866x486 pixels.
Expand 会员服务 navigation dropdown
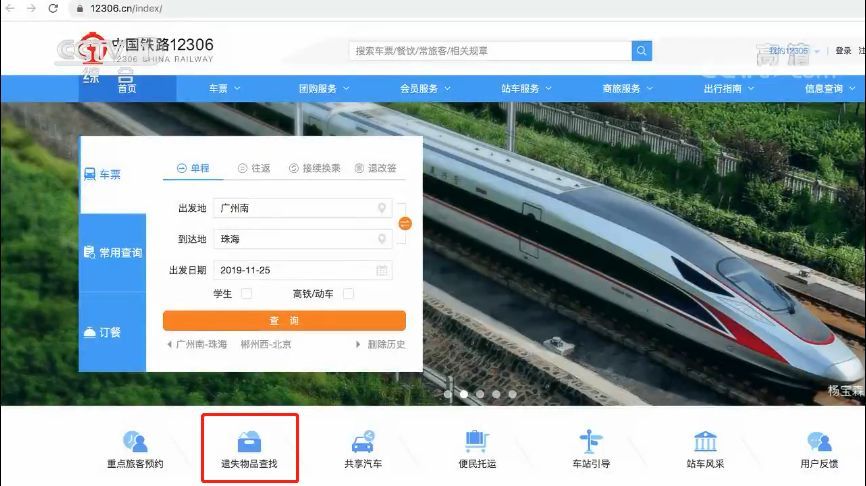pos(425,88)
